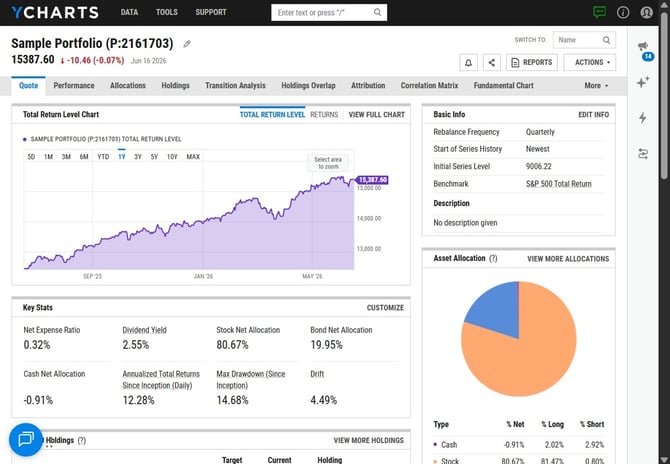Open the Attribution tab
670x464 pixels.
tap(368, 85)
